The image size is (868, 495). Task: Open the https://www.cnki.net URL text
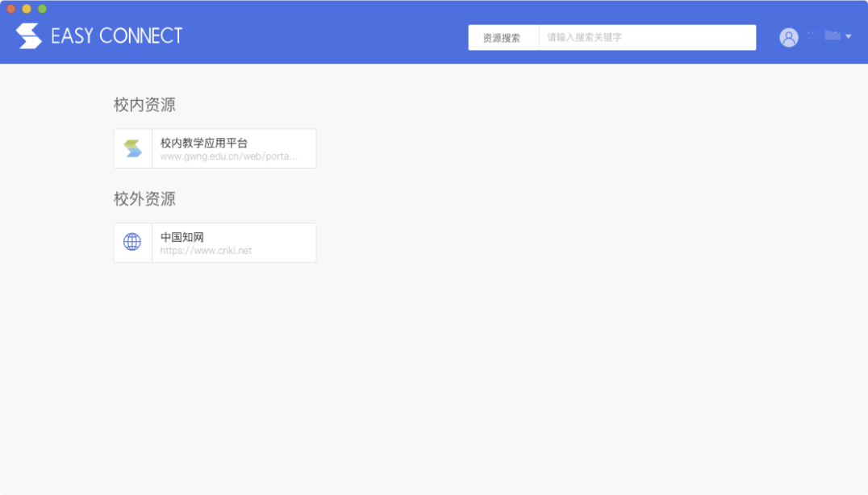(206, 251)
